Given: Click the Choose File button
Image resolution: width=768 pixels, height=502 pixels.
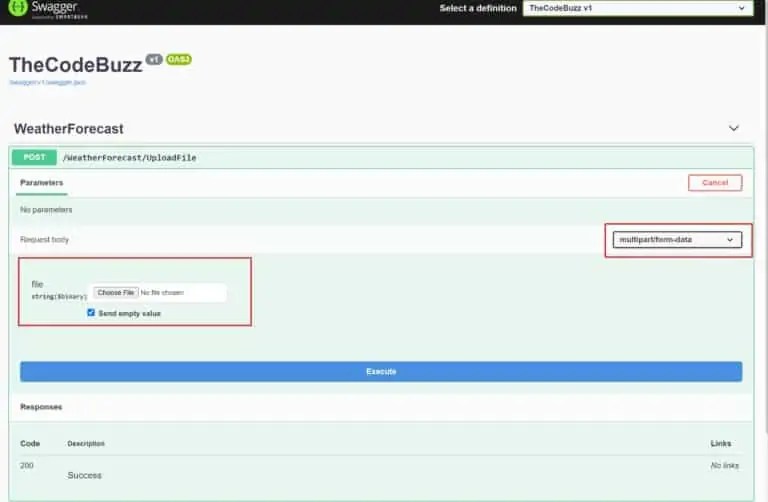Looking at the screenshot, I should pos(116,292).
